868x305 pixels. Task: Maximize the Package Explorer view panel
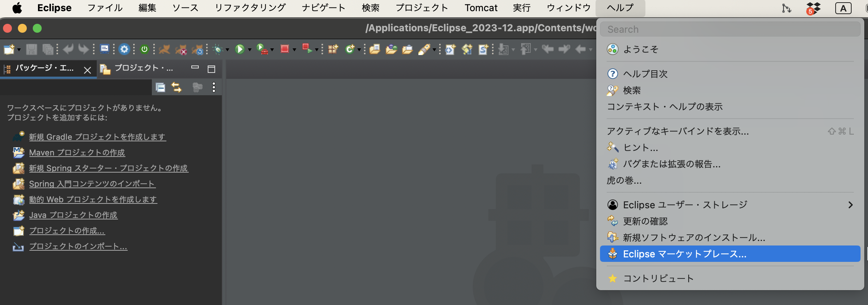[x=211, y=69]
